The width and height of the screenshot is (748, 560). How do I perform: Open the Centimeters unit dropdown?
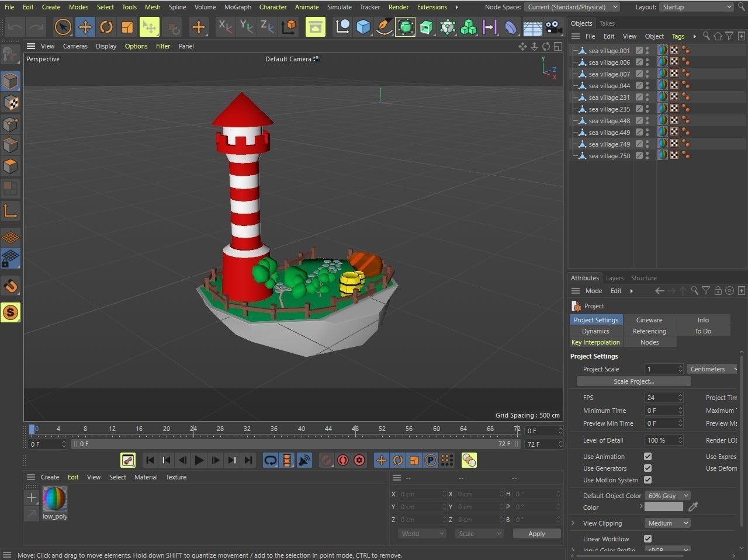click(713, 369)
